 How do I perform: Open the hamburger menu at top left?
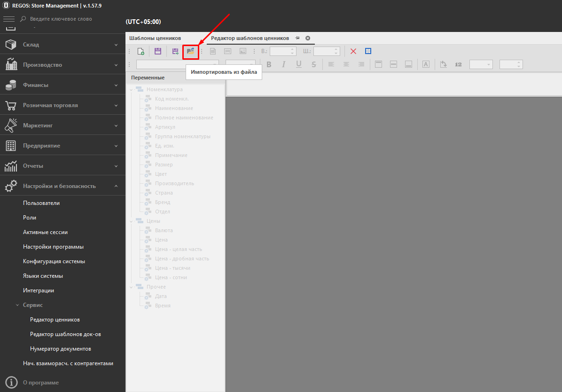tap(9, 19)
